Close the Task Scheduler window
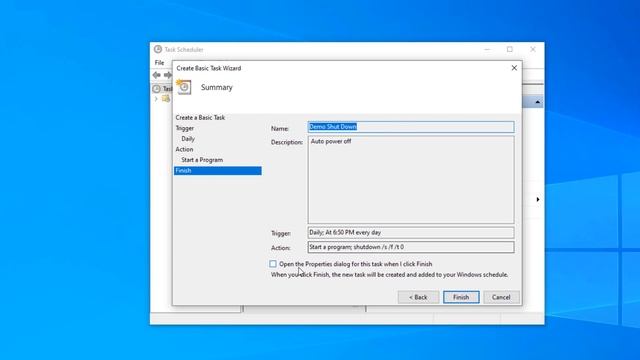Screen dimensions: 640x360 (x=533, y=49)
